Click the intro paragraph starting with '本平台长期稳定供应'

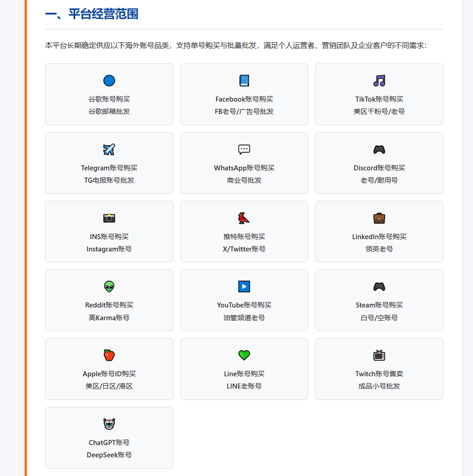(x=236, y=46)
